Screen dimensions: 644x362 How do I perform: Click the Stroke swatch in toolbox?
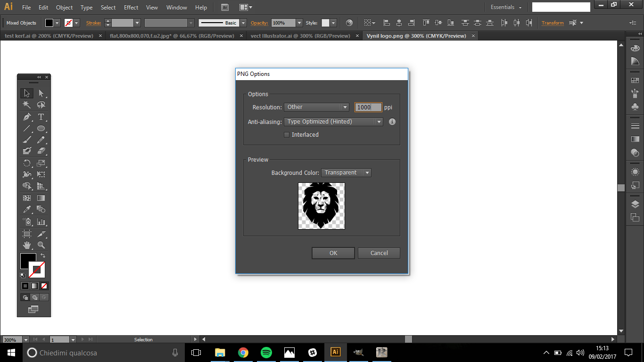coord(37,269)
